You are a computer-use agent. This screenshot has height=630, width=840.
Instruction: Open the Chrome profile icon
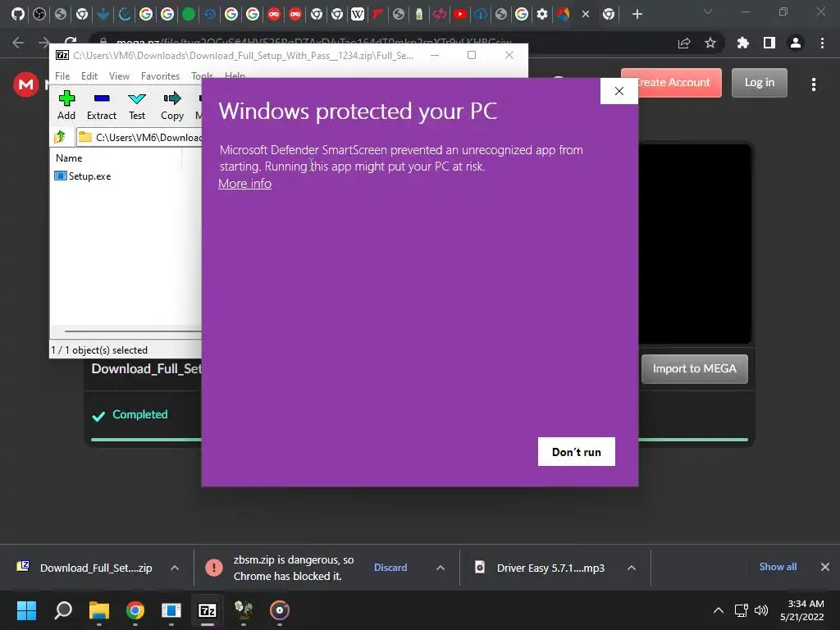tap(796, 43)
